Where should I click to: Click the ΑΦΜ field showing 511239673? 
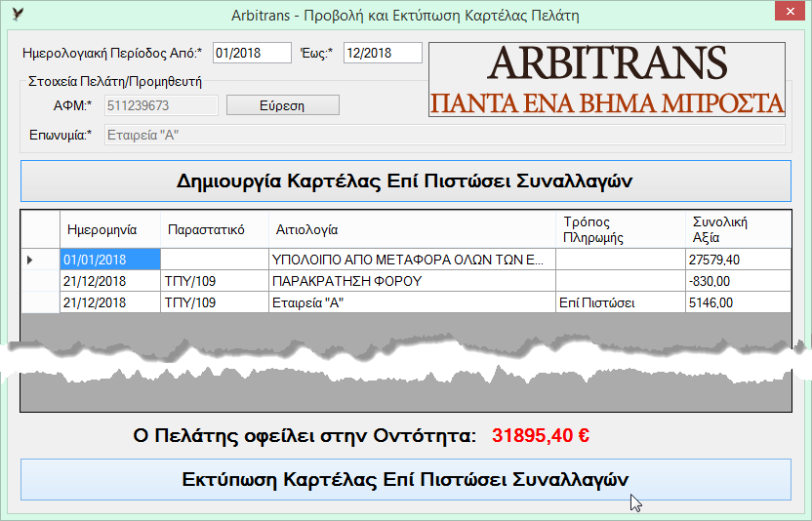click(162, 105)
